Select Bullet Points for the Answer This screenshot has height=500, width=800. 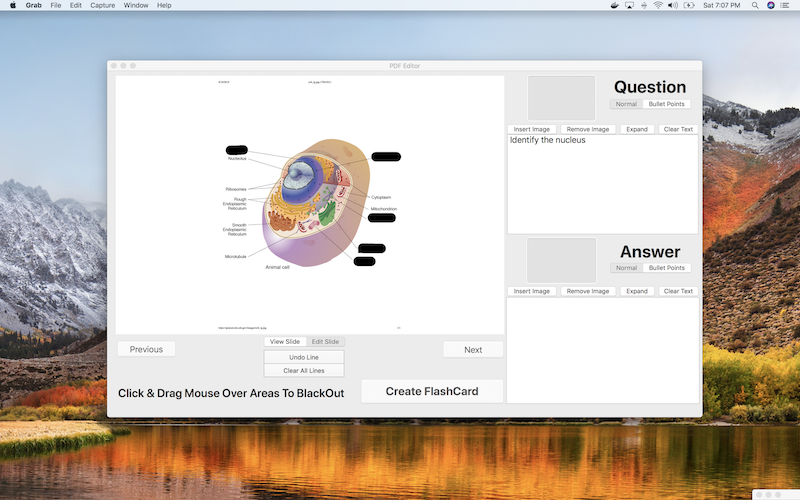[666, 267]
